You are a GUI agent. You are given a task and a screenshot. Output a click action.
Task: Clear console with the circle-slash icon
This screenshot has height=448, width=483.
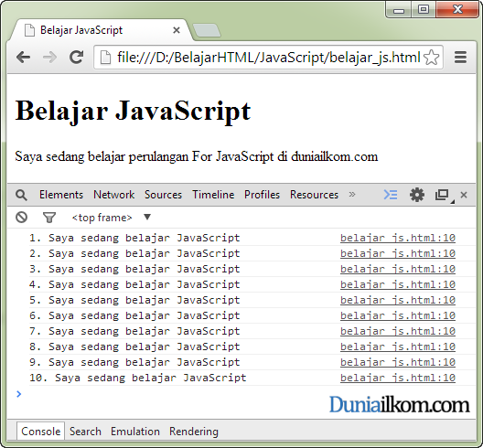click(21, 218)
